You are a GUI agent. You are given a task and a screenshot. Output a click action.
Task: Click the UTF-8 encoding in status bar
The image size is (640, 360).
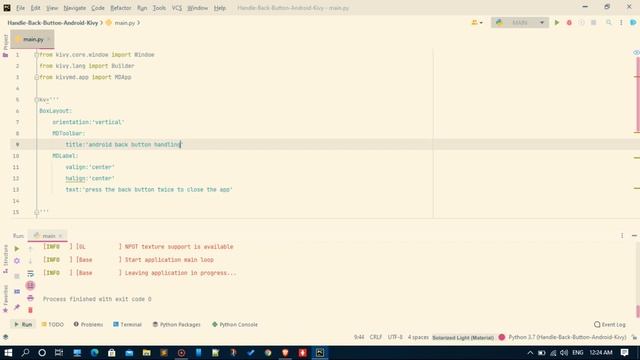coord(395,337)
